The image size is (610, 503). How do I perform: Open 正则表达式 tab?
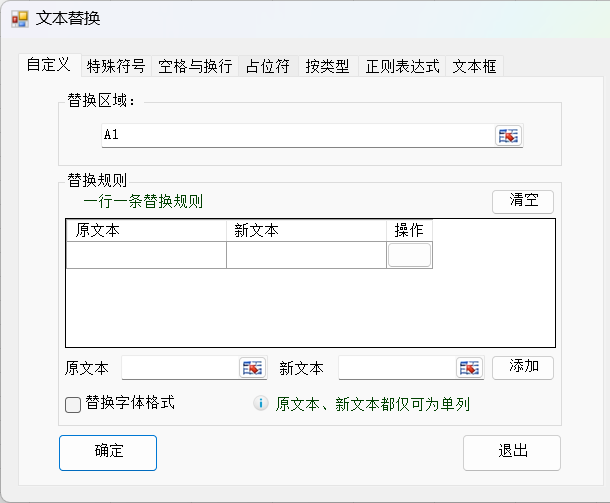402,67
